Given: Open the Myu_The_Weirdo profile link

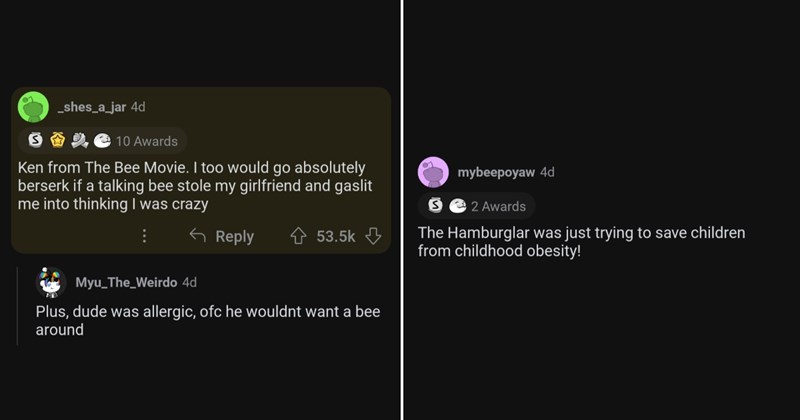Looking at the screenshot, I should click(128, 282).
